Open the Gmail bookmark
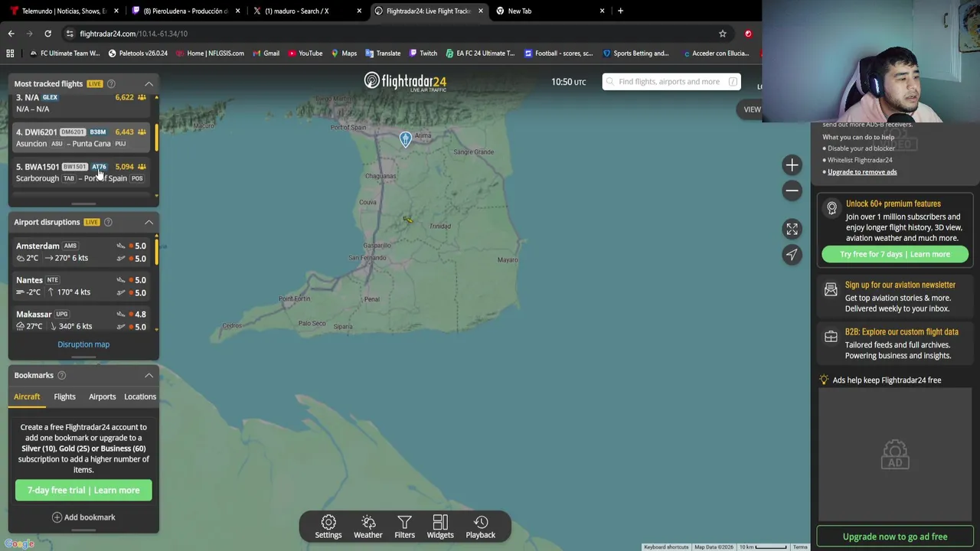Image resolution: width=980 pixels, height=551 pixels. point(266,54)
